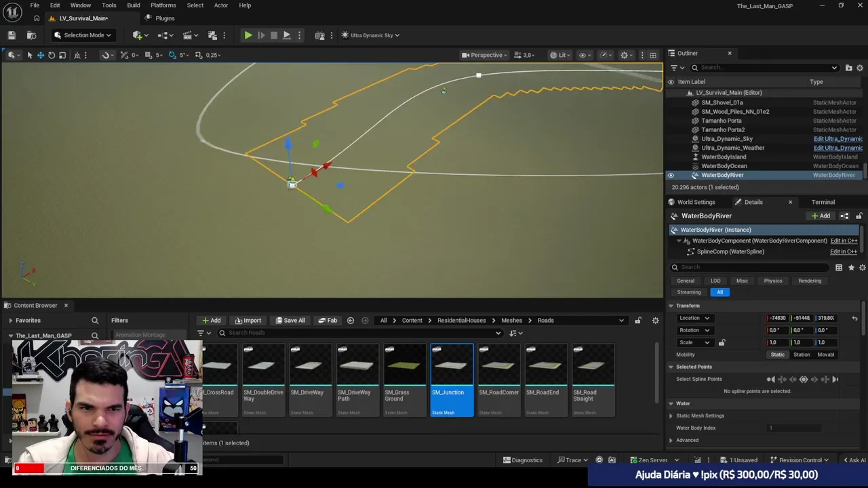
Task: Open the browse-to-content folder icon in main toolbar
Action: [x=31, y=35]
